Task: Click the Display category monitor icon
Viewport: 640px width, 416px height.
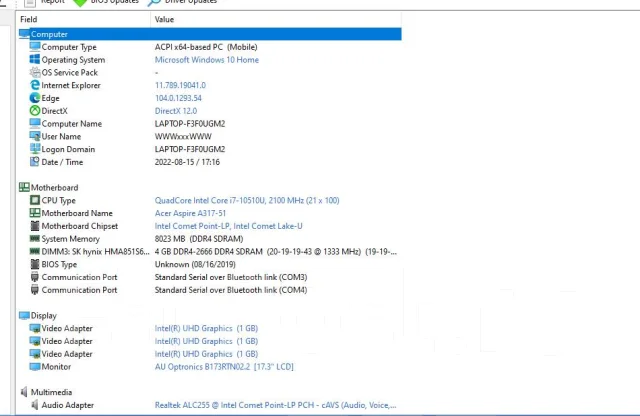Action: pos(24,316)
